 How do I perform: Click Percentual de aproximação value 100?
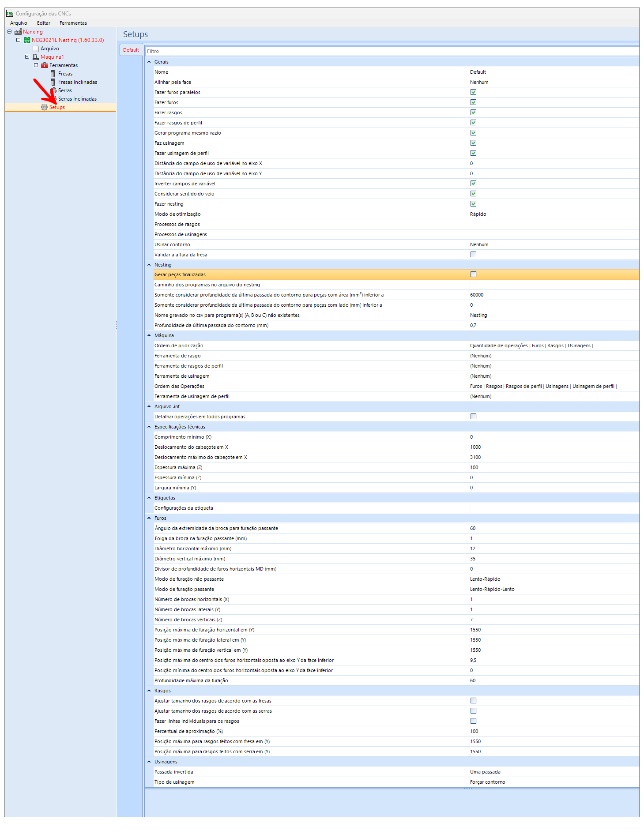click(474, 731)
